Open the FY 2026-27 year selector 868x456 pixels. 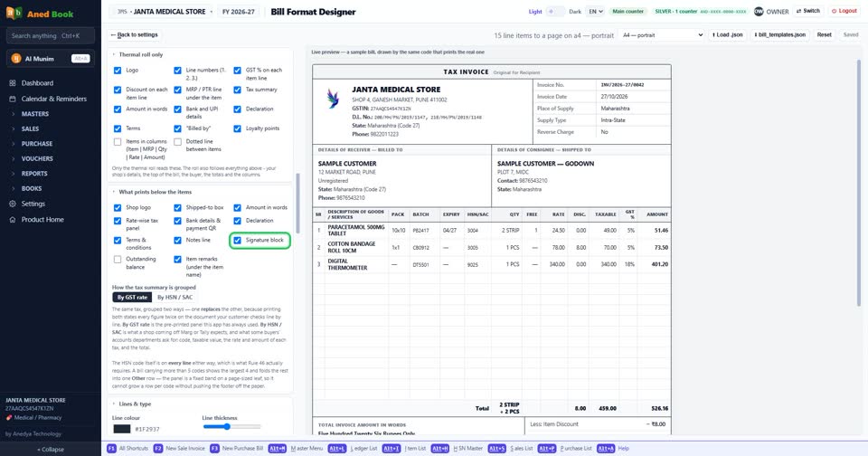click(x=239, y=12)
